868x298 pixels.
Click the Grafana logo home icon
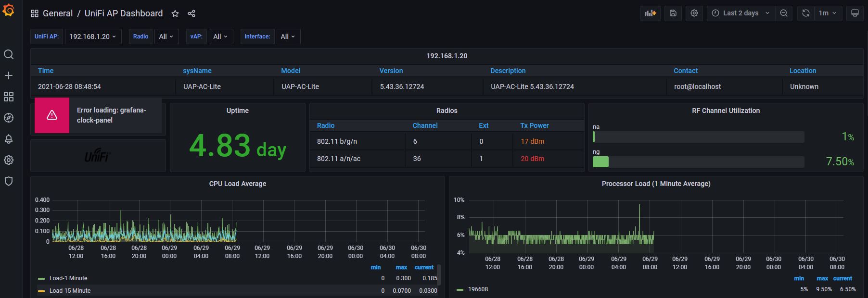[x=9, y=11]
